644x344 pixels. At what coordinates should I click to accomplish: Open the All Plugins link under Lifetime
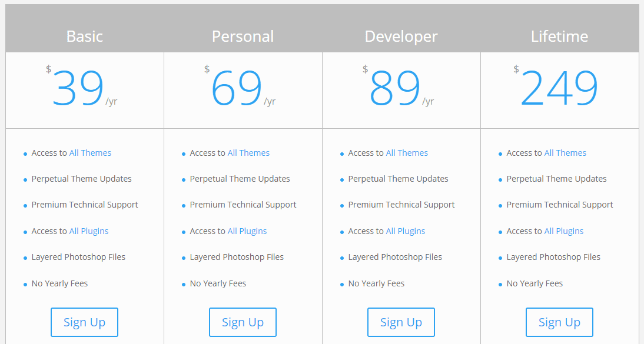pyautogui.click(x=564, y=231)
